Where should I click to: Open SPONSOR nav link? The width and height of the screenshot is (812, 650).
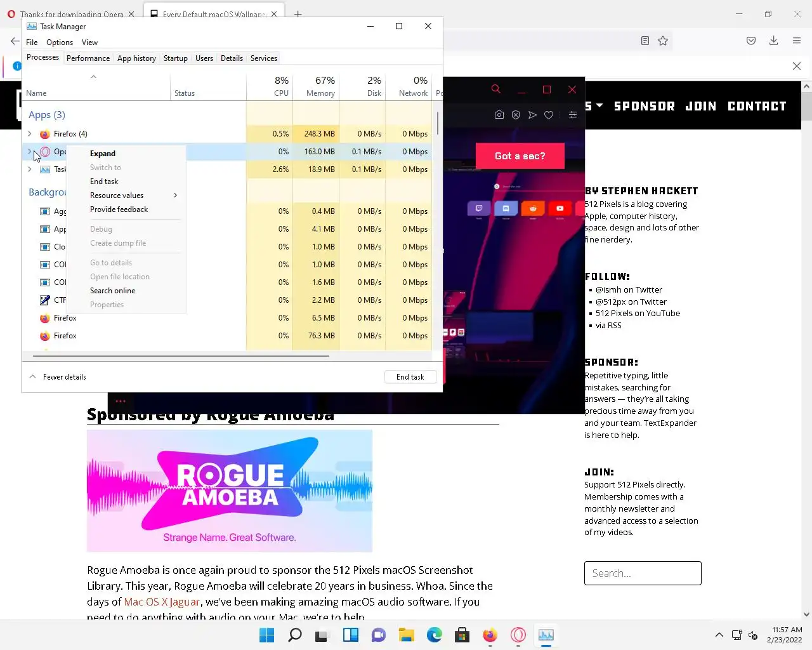[645, 106]
